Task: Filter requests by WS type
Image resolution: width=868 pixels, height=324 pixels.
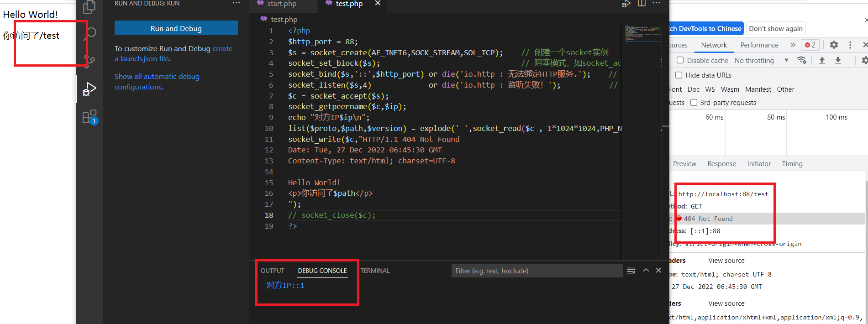Action: pyautogui.click(x=710, y=89)
